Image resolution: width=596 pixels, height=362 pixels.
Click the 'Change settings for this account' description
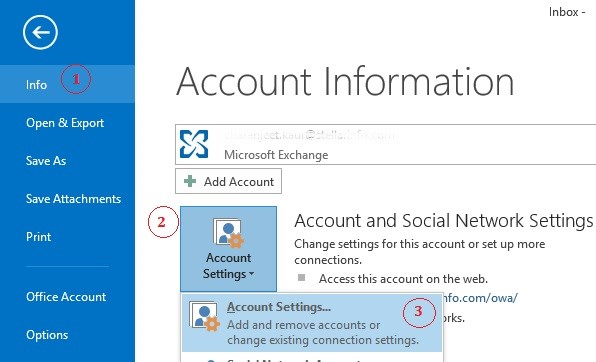pos(420,252)
